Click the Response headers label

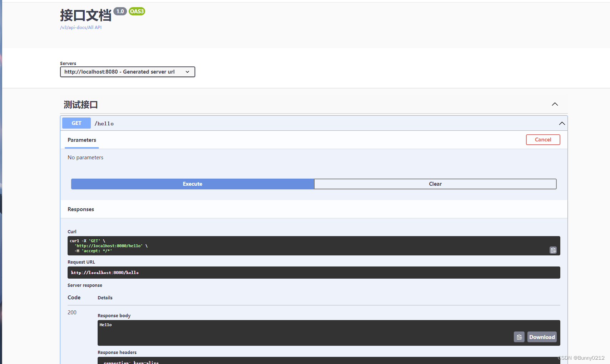(117, 353)
